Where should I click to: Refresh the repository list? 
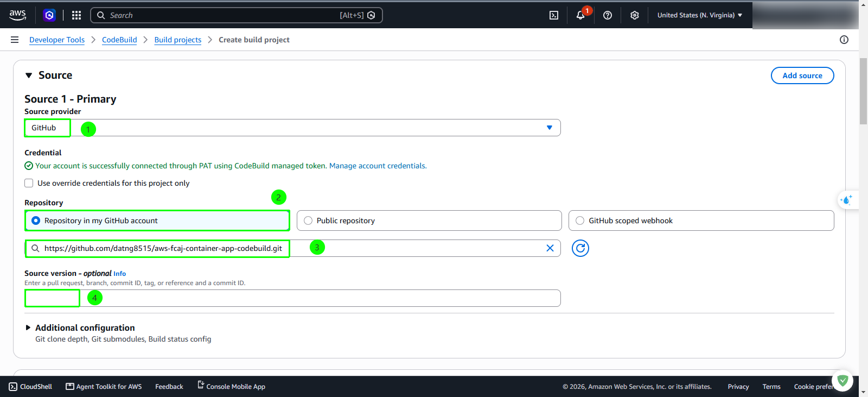click(580, 248)
